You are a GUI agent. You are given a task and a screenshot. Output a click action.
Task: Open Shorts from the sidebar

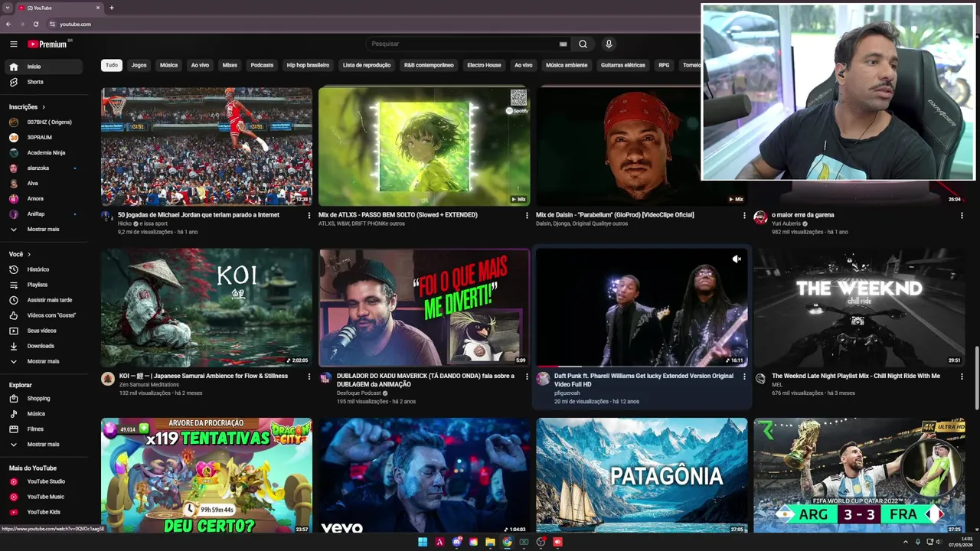click(x=44, y=82)
